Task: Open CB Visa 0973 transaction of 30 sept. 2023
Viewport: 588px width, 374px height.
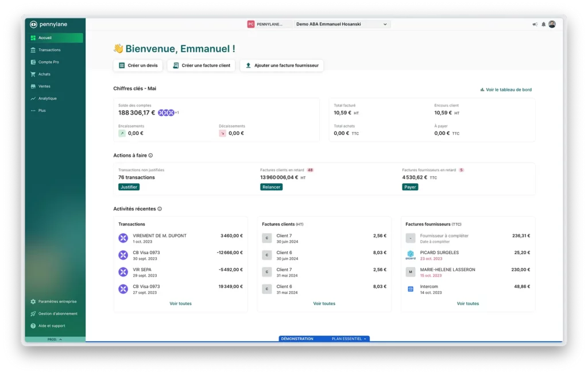Action: 180,256
